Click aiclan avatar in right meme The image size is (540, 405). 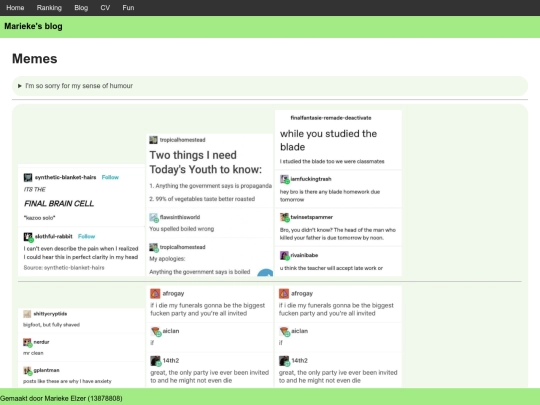(284, 331)
